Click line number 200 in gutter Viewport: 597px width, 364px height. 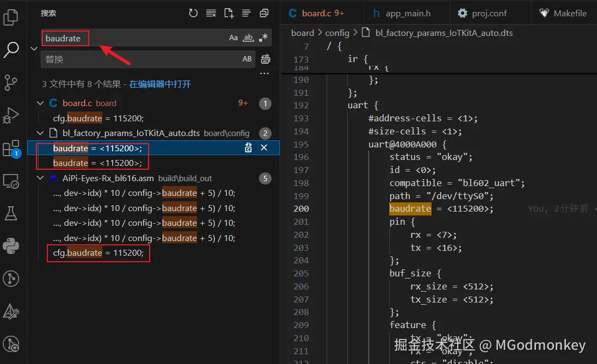(x=301, y=208)
